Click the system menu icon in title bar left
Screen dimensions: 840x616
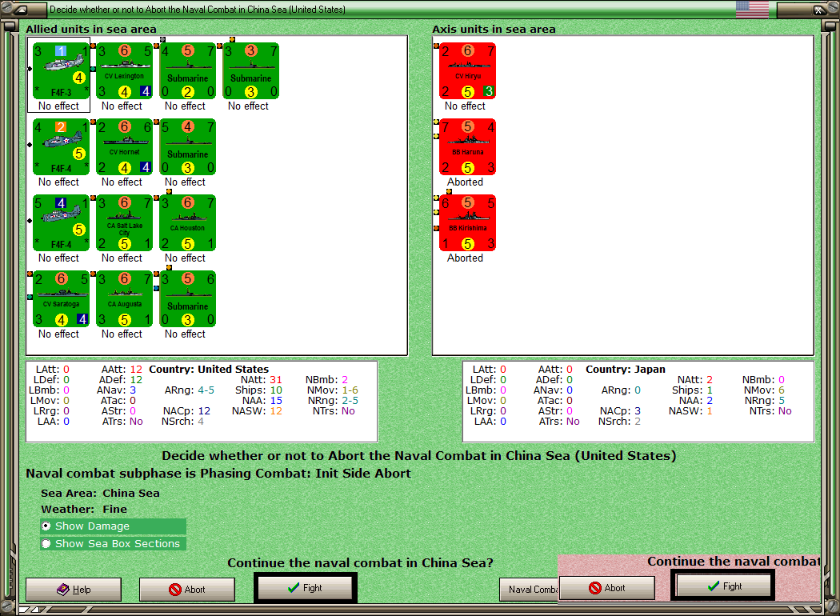20,9
